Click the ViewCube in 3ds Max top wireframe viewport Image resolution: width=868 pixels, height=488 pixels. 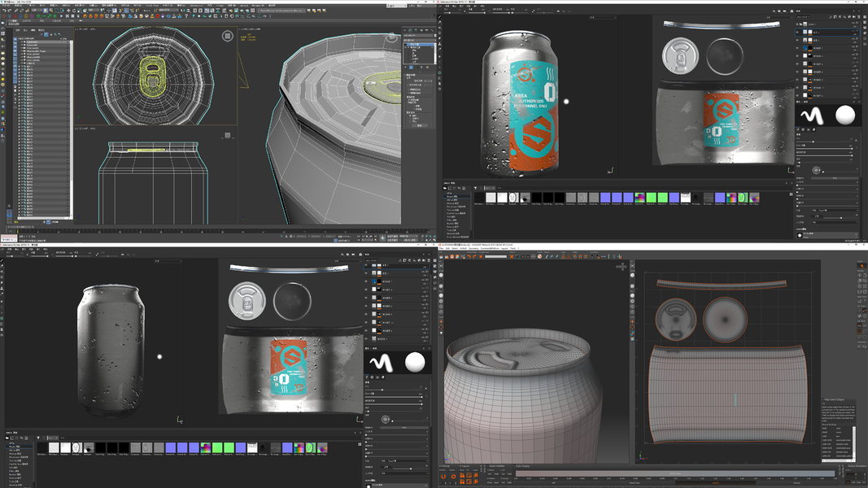(x=228, y=36)
